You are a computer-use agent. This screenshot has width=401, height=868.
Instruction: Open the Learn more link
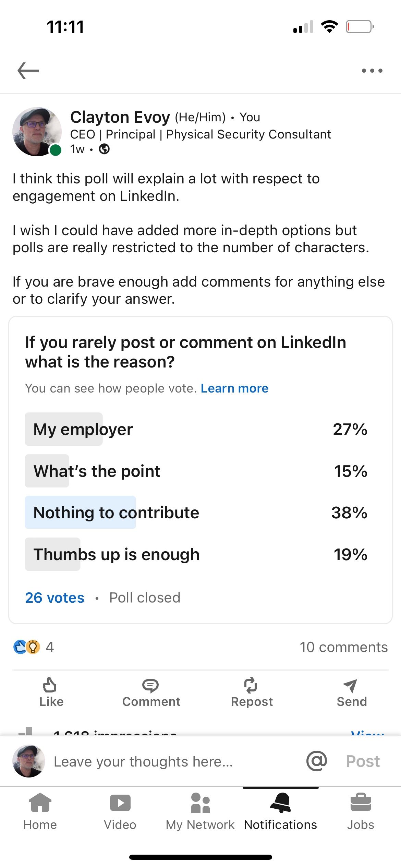tap(235, 388)
